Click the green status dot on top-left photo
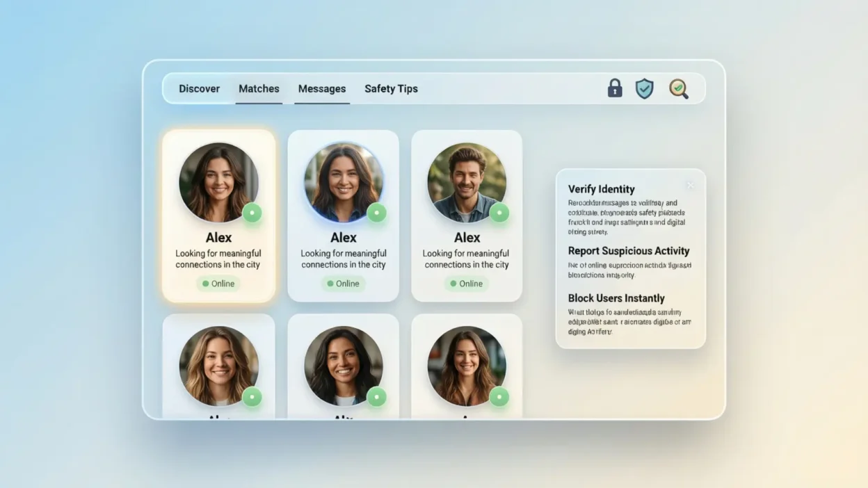This screenshot has height=488, width=868. (252, 213)
